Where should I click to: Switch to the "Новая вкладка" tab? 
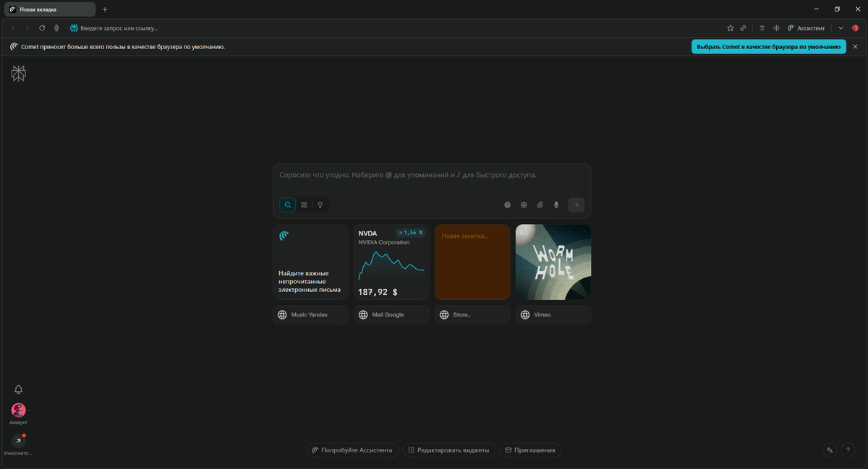pos(49,9)
